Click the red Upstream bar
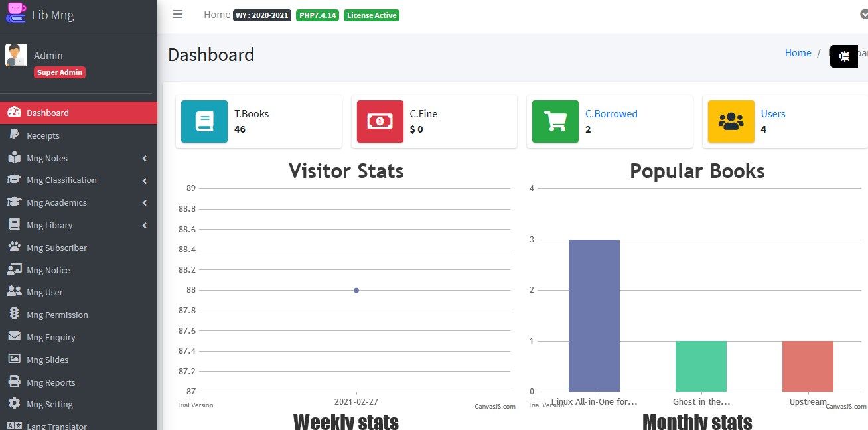Viewport: 868px width, 430px height. [x=808, y=366]
